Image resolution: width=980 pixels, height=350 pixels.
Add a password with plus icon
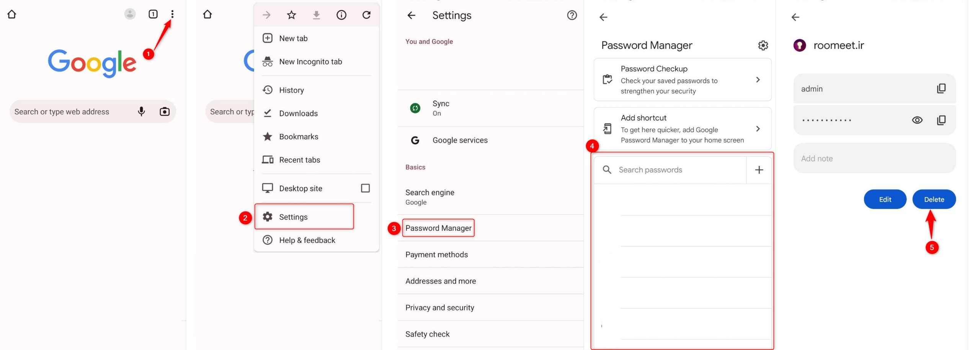[759, 170]
